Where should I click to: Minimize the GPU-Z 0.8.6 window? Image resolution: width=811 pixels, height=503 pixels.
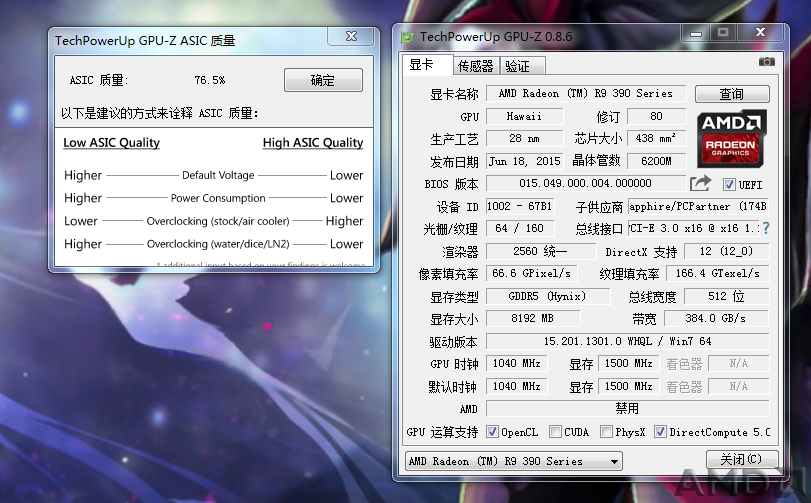pos(696,33)
